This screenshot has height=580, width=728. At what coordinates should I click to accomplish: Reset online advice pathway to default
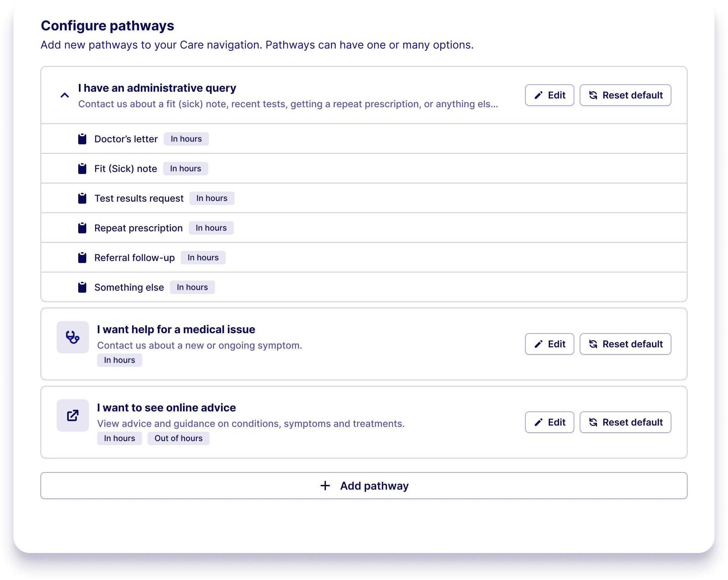point(625,422)
